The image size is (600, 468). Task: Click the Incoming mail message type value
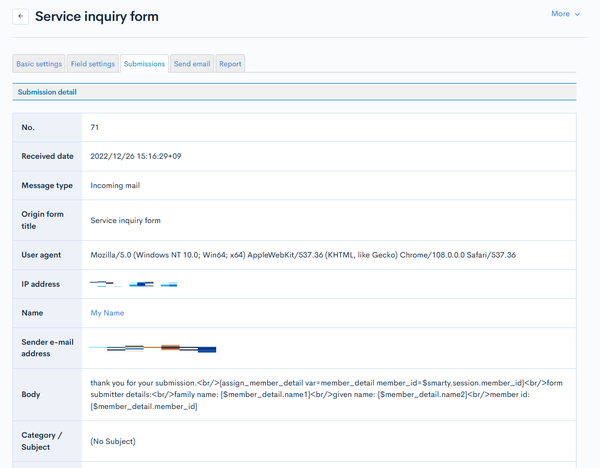coord(115,186)
